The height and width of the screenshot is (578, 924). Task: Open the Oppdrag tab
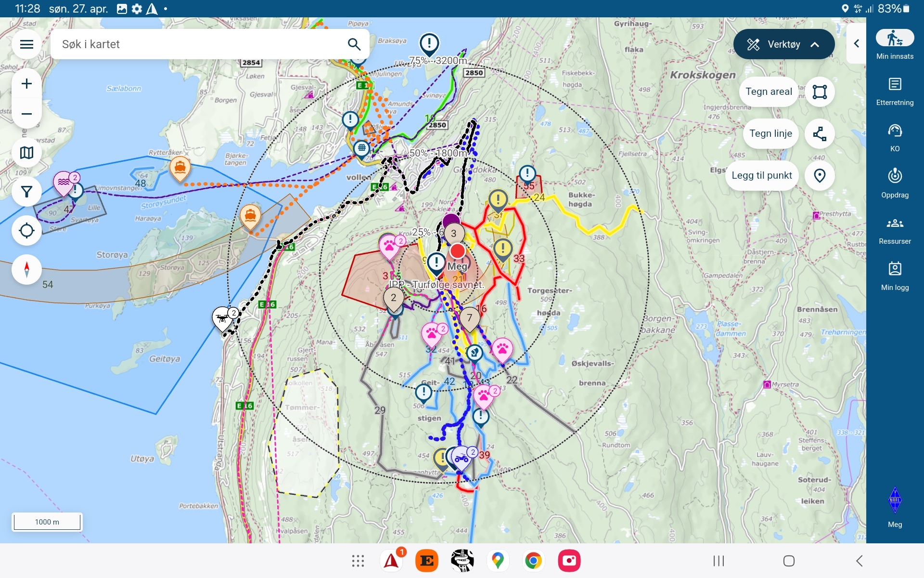click(x=895, y=183)
